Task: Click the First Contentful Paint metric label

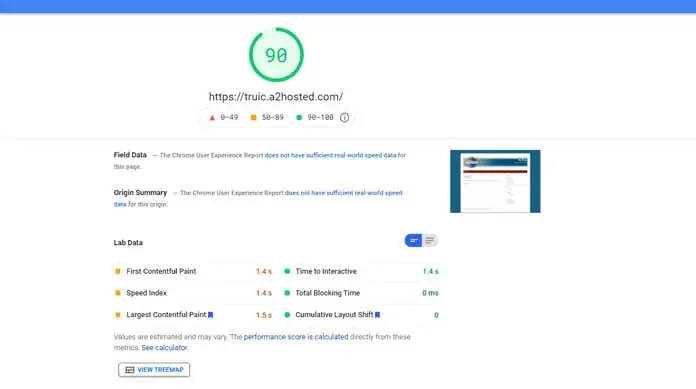Action: (161, 271)
